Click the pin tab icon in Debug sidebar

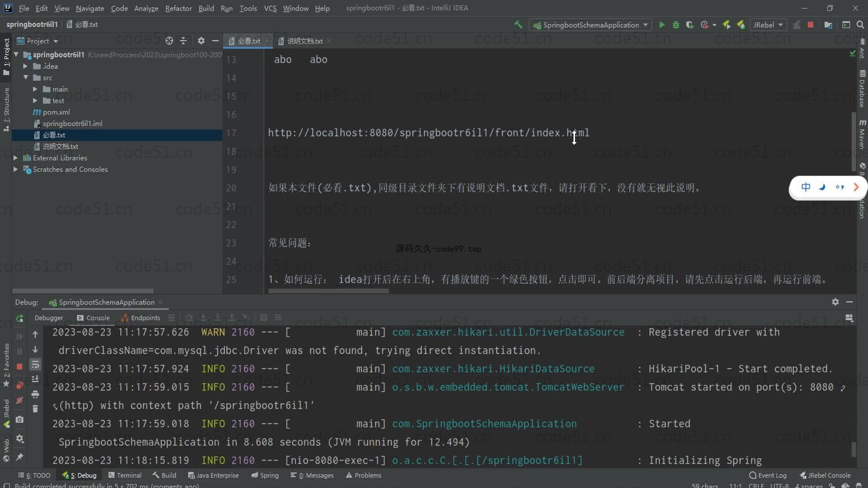19,457
